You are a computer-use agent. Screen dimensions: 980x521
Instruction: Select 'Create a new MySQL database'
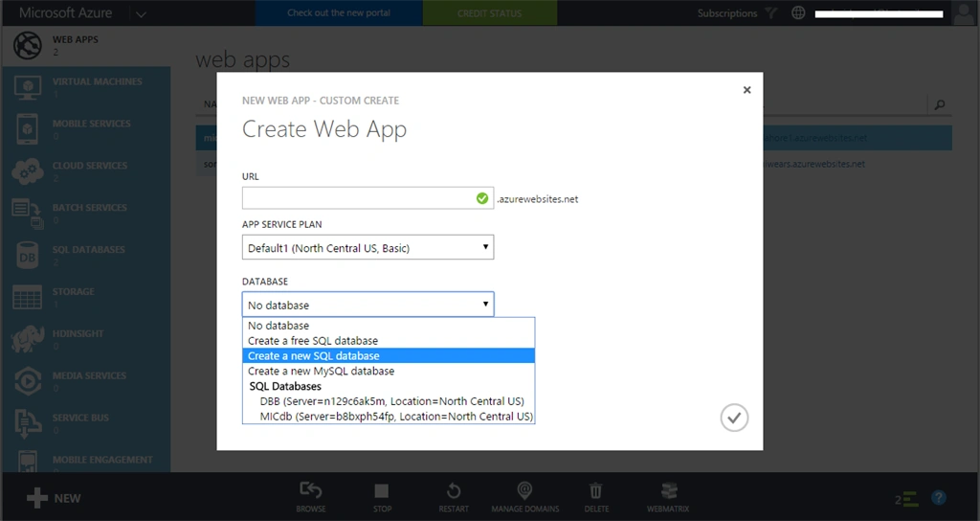(389, 371)
